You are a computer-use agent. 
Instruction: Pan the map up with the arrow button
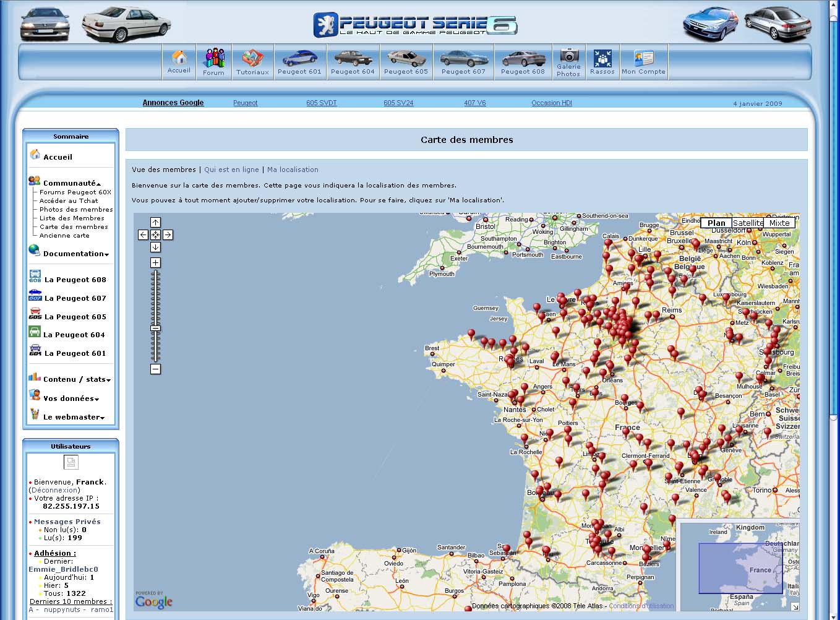coord(155,222)
